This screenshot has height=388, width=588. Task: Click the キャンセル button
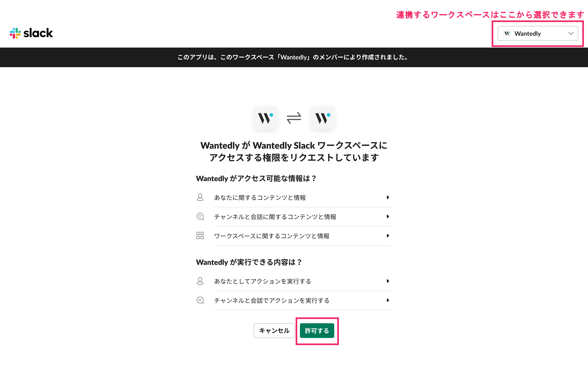tap(274, 331)
